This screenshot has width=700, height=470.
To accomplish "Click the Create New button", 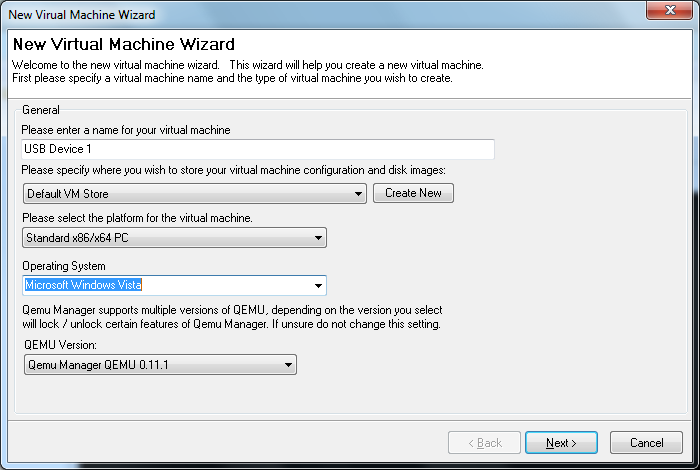I will coord(413,193).
